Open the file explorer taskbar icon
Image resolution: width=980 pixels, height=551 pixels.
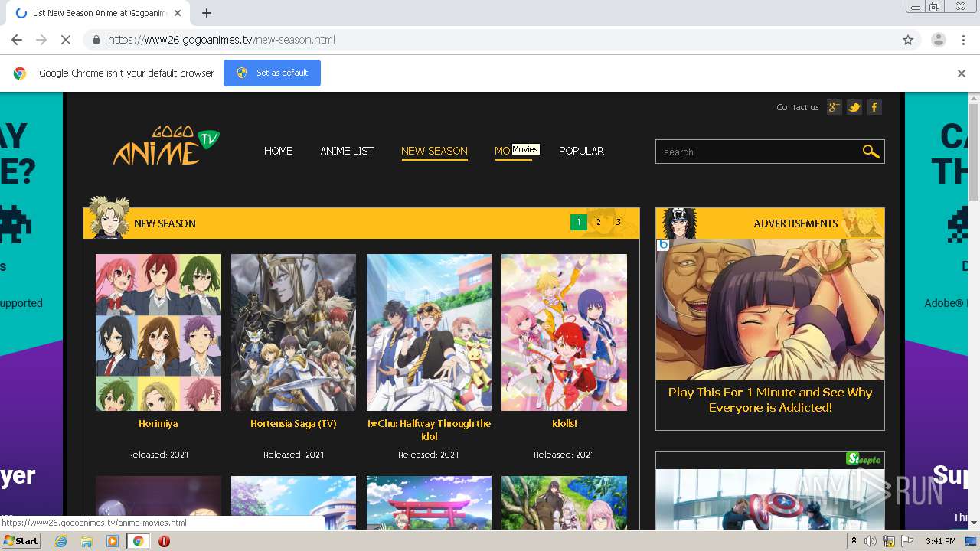pos(87,541)
